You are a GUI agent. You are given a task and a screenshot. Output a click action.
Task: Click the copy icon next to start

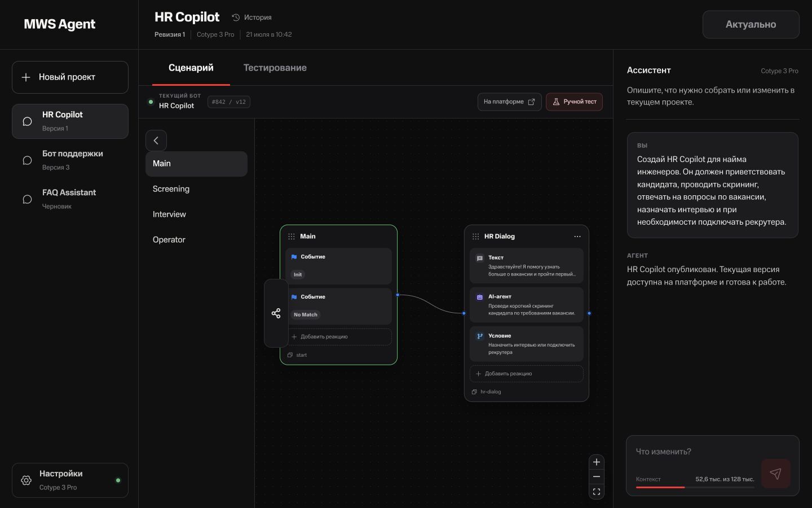pyautogui.click(x=290, y=355)
